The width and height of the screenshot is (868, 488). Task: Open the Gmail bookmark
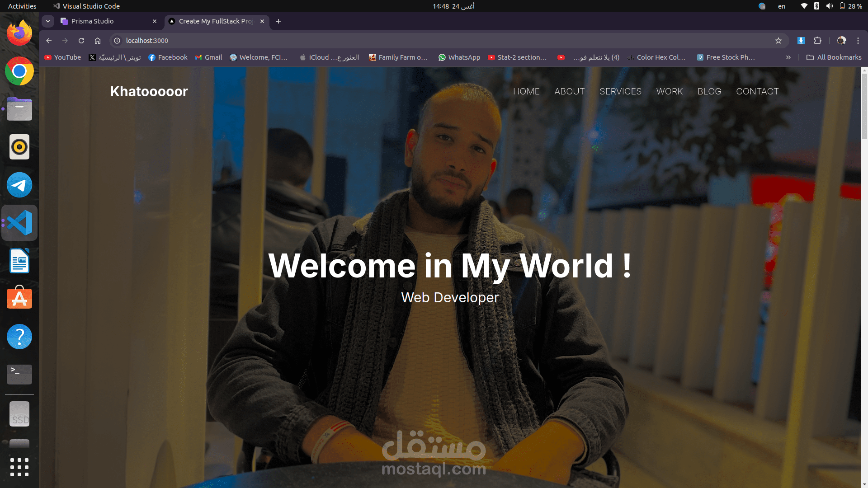pyautogui.click(x=208, y=57)
